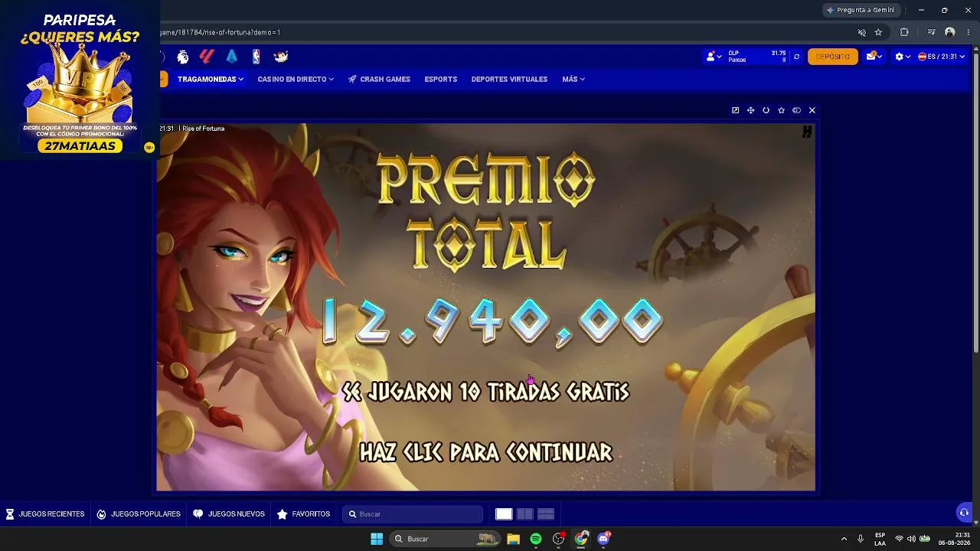Open the JUEGOS RECIENTES tab
This screenshot has width=980, height=551.
pos(45,514)
